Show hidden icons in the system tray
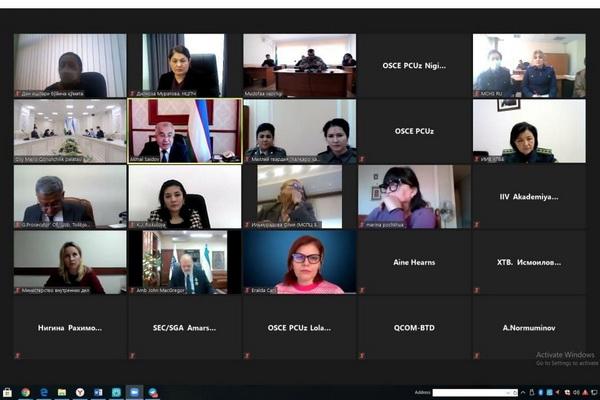Viewport: 600px width, 400px height. pos(523,392)
